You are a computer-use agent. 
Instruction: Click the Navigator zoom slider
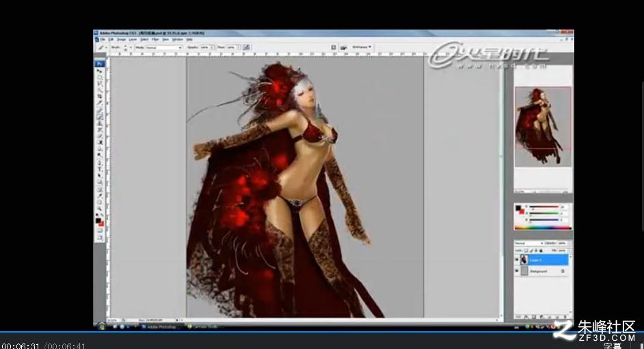[548, 191]
